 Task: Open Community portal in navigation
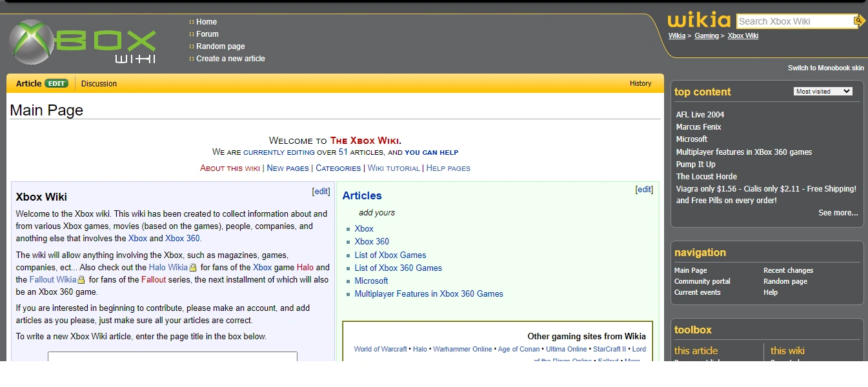point(702,282)
